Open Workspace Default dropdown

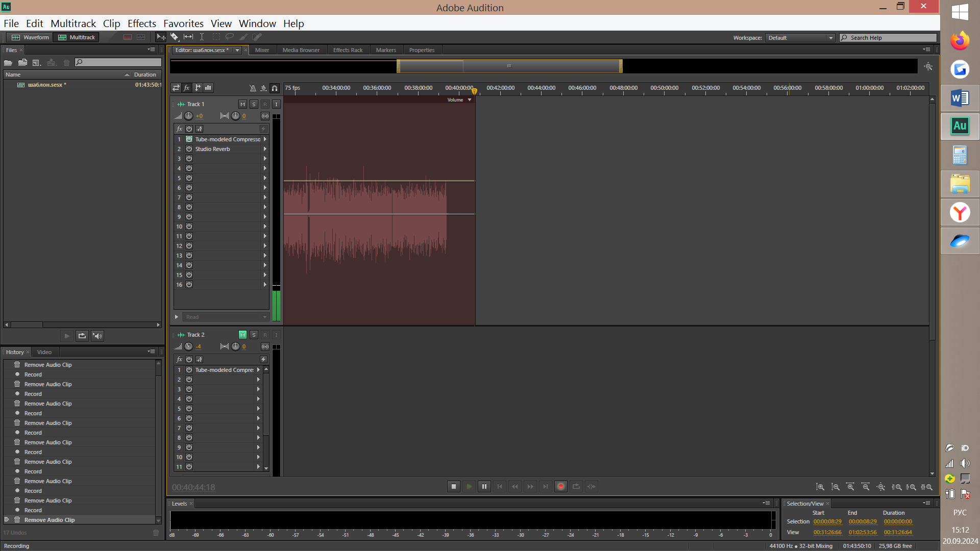point(800,38)
